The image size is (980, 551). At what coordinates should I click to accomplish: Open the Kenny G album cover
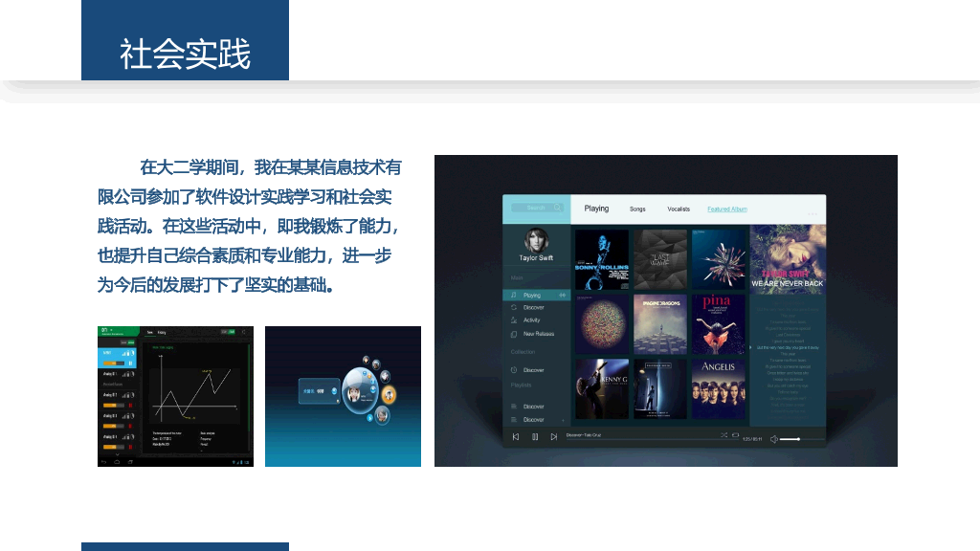pyautogui.click(x=602, y=388)
